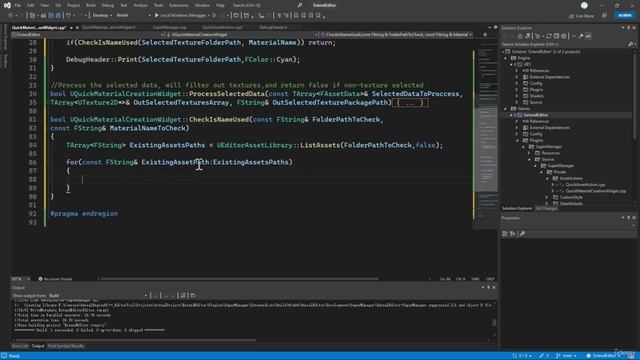Screen dimensions: 640x360
Task: Close the QuickMaterialCreationWidget.cpp tab
Action: click(x=77, y=28)
